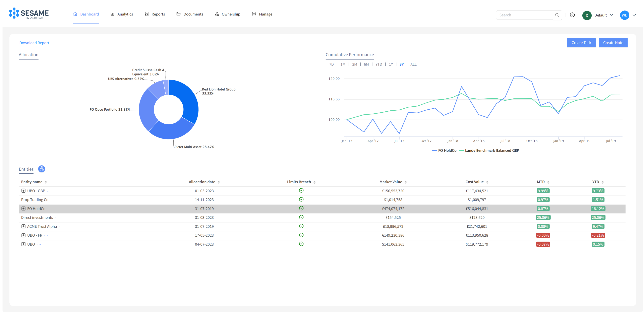644x314 pixels.
Task: Select the ALL performance period
Action: tap(413, 64)
